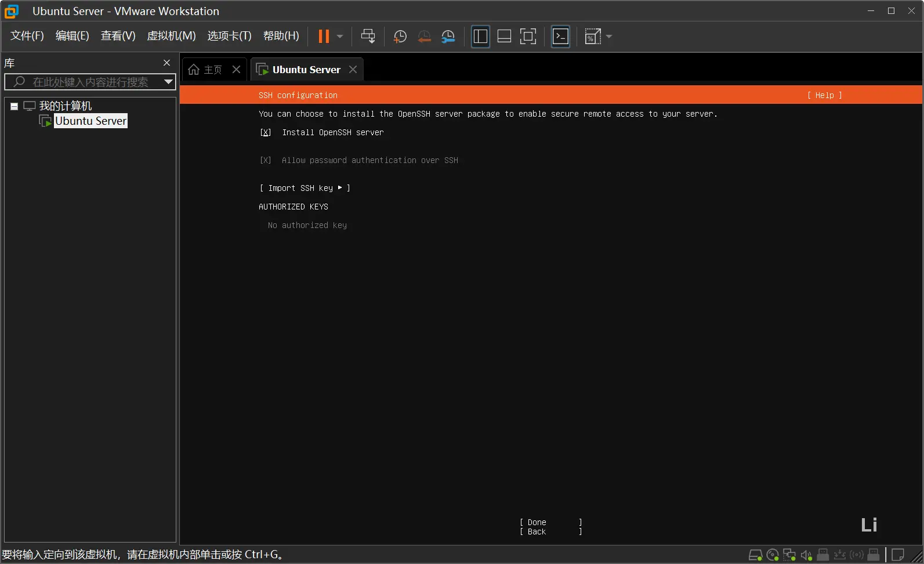The height and width of the screenshot is (564, 924).
Task: Toggle the library sidebar view icon
Action: pos(480,37)
